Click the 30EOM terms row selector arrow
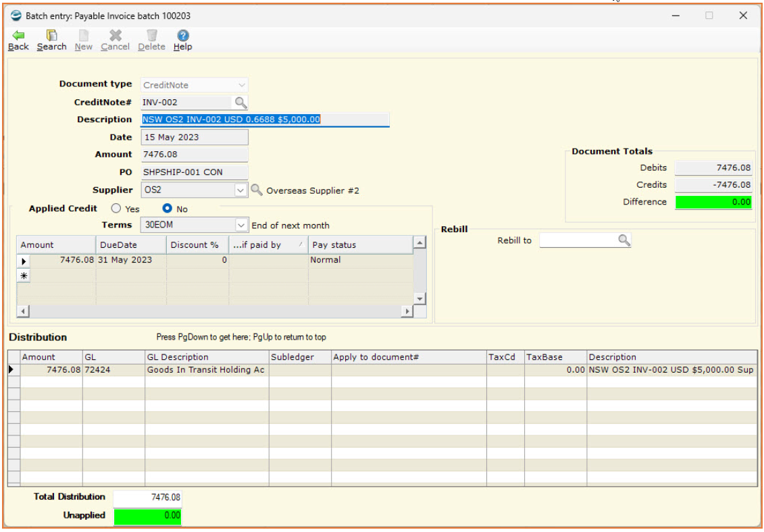The height and width of the screenshot is (532, 764). coord(24,261)
